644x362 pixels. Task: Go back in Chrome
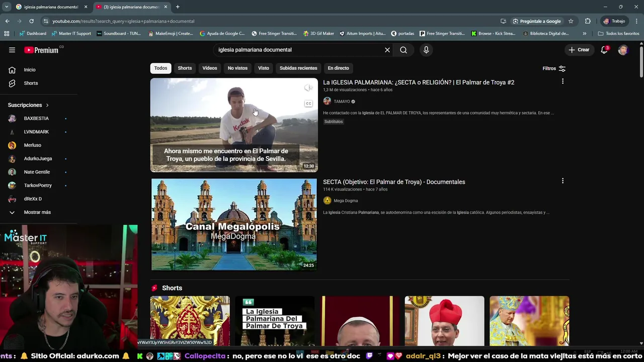[7, 21]
